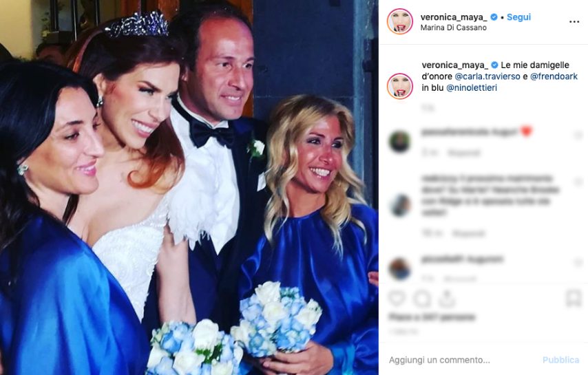Open the three-dot more options menu
Viewport: 588px width, 375px height.
pos(574,22)
